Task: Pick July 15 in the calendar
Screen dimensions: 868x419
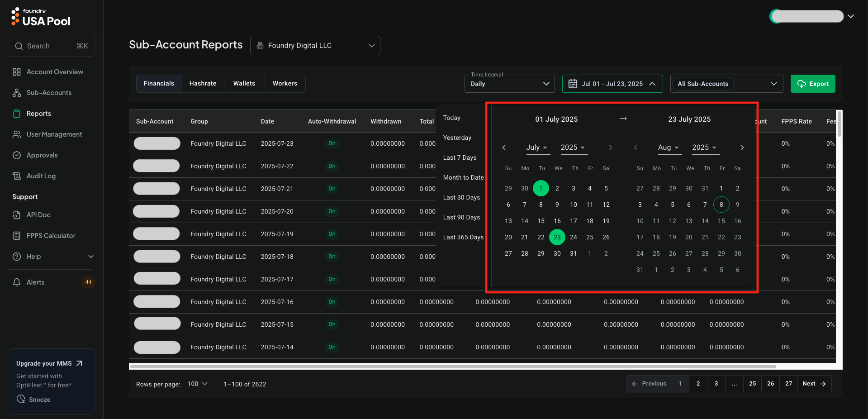Action: coord(541,221)
